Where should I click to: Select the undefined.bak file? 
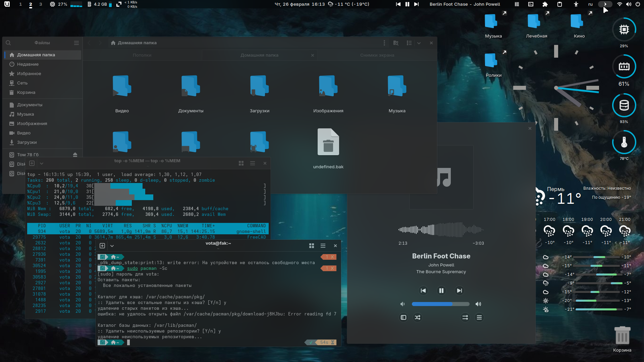point(328,142)
